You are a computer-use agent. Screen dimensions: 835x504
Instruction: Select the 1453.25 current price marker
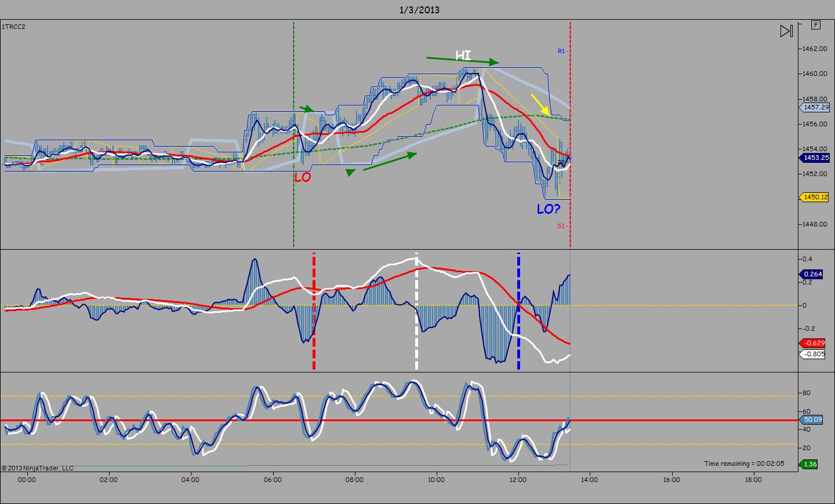click(814, 158)
